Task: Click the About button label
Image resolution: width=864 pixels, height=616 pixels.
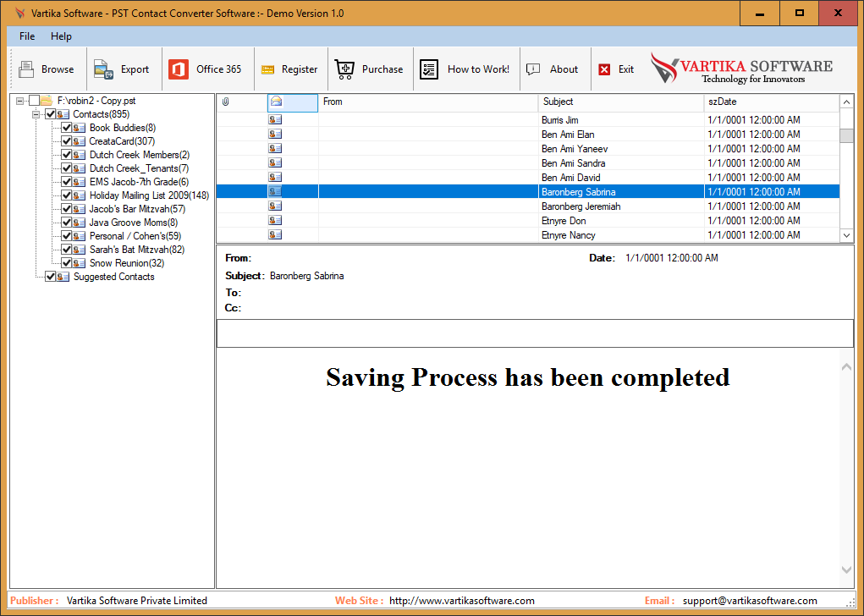Action: tap(564, 69)
